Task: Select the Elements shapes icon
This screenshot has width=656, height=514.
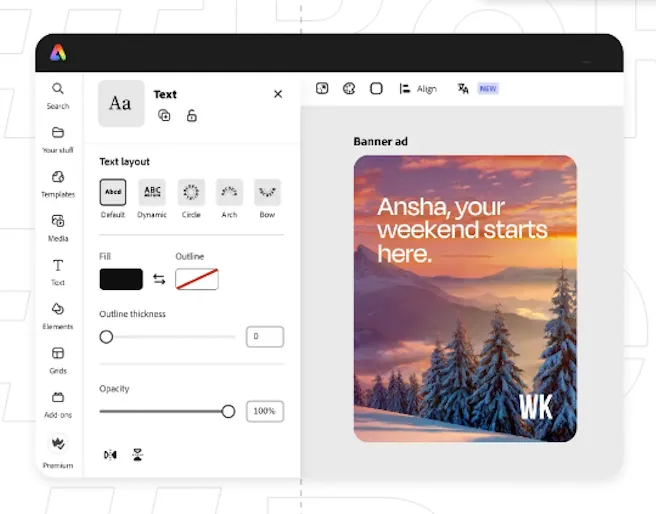Action: pyautogui.click(x=58, y=309)
